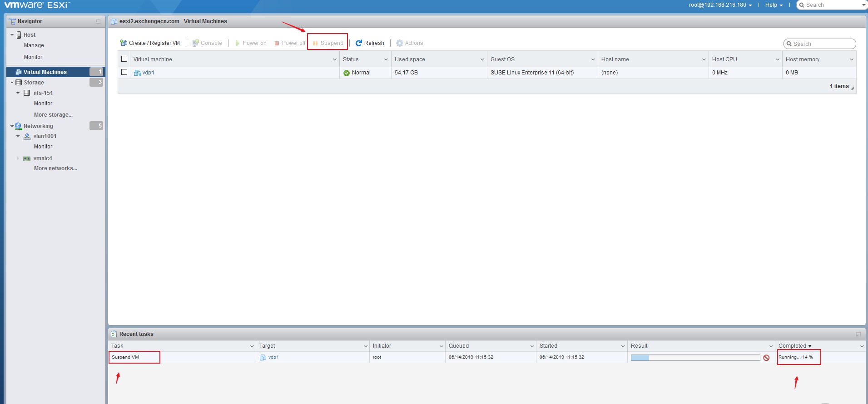Minimize the Navigator panel

(98, 22)
